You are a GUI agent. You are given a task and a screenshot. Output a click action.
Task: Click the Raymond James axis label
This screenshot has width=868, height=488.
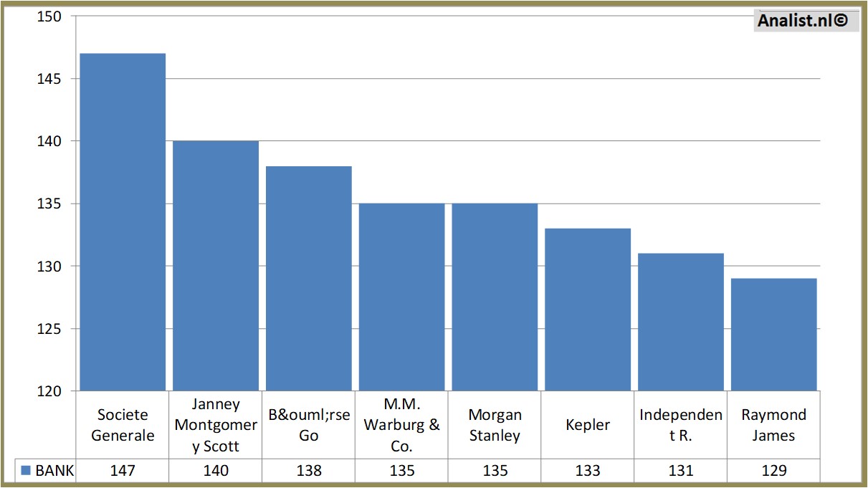[774, 425]
